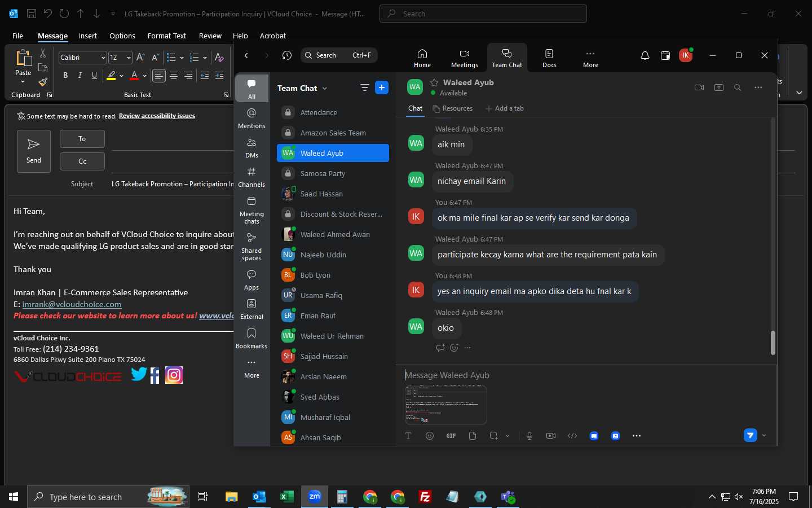Clear all formatting icon in Outlook ribbon

pos(219,58)
